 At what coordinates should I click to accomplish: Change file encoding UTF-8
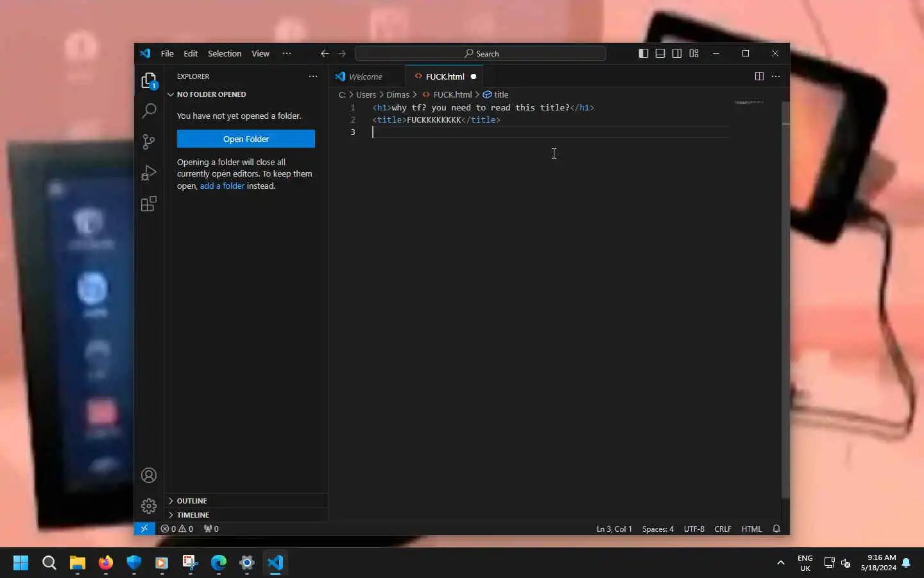[694, 529]
